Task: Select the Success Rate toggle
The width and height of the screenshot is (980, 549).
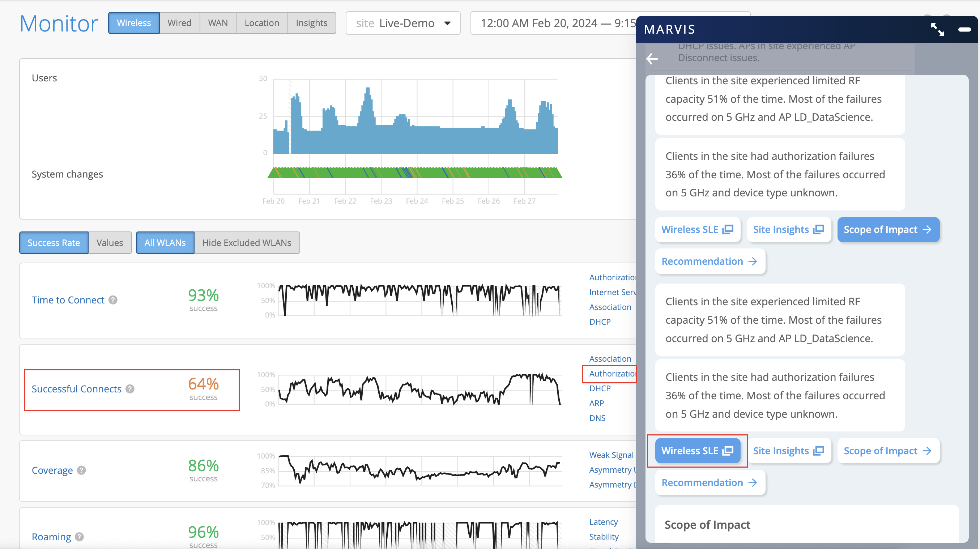Action: [x=54, y=243]
